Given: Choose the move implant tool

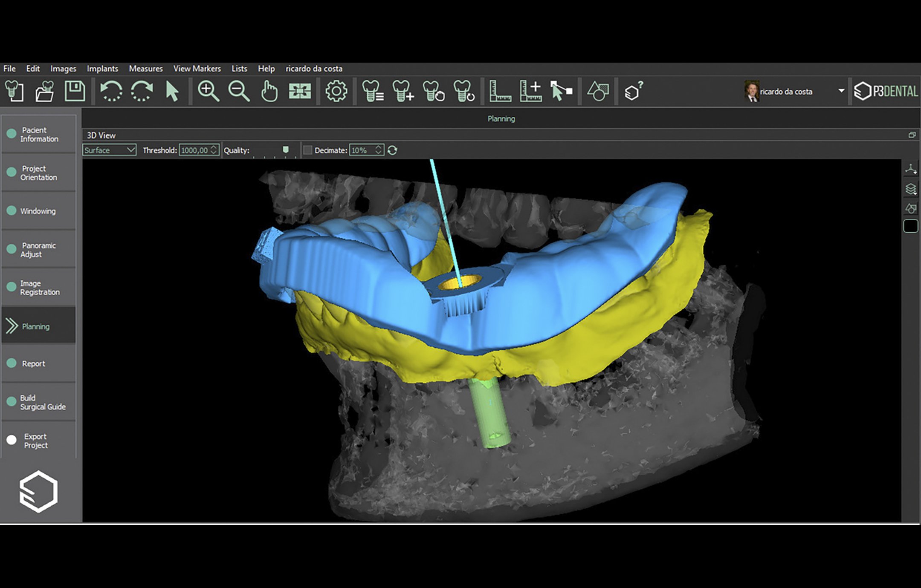Looking at the screenshot, I should tap(433, 91).
